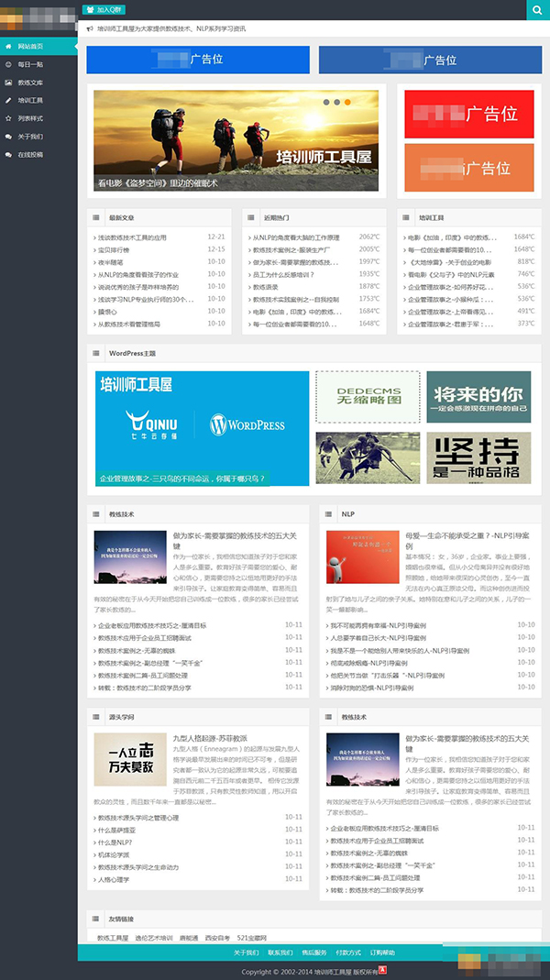
Task: Click the 加入Q群 button
Action: 103,9
